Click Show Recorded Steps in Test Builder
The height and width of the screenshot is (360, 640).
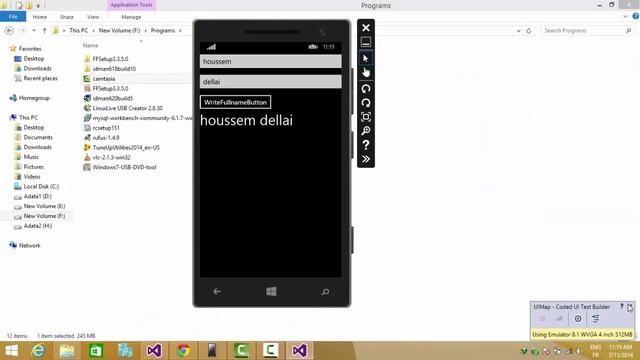click(x=559, y=319)
